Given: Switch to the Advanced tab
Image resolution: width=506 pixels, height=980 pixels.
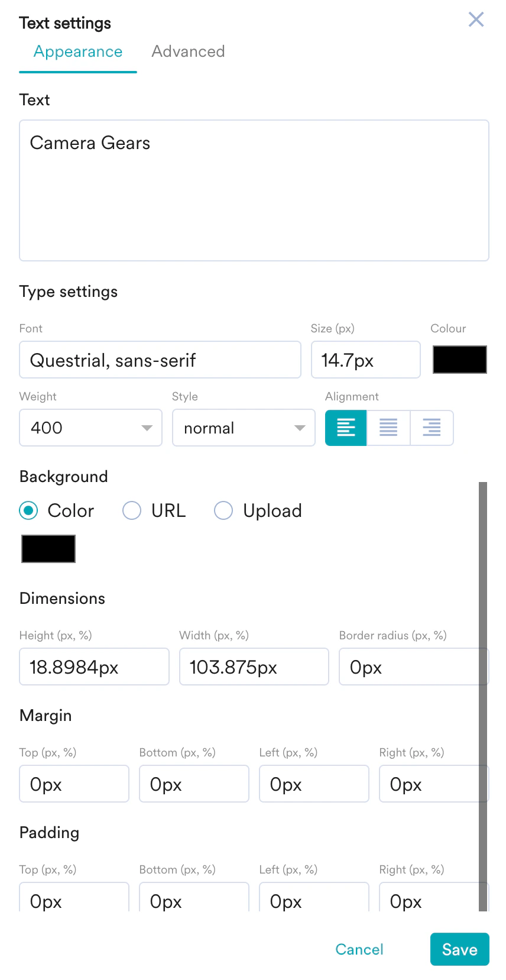Looking at the screenshot, I should click(x=187, y=51).
